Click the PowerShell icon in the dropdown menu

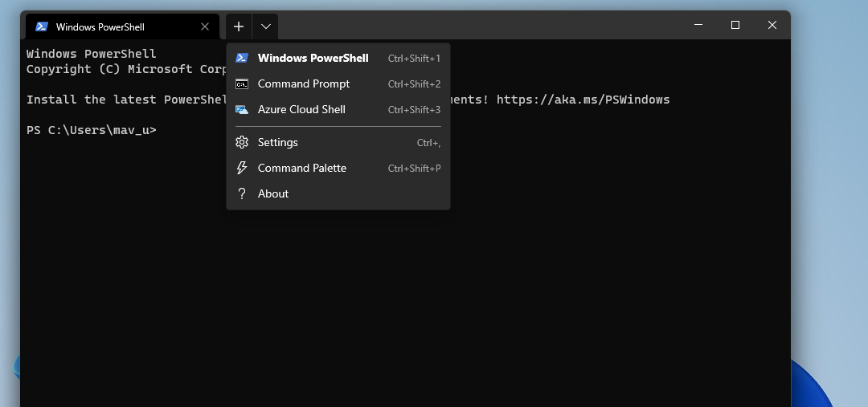pyautogui.click(x=241, y=58)
